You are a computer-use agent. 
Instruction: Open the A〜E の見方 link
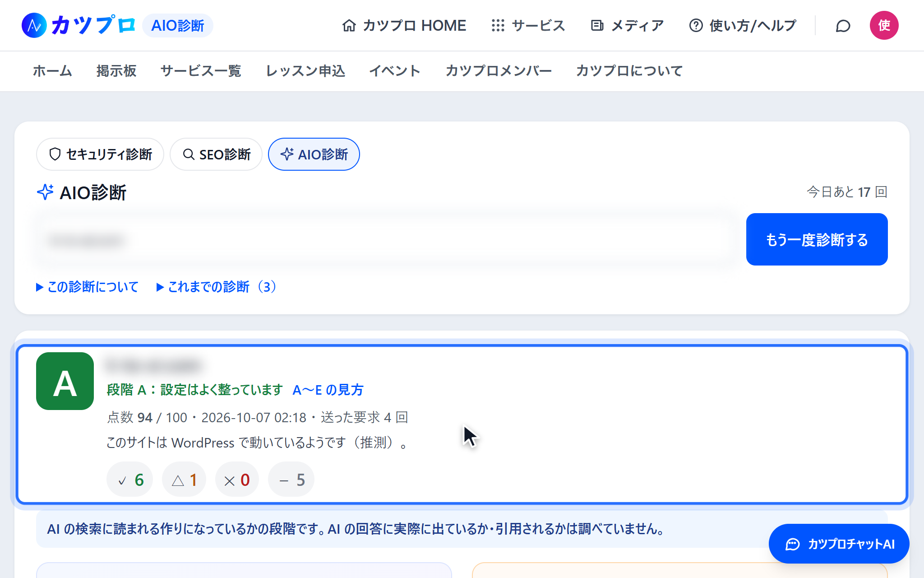point(328,390)
